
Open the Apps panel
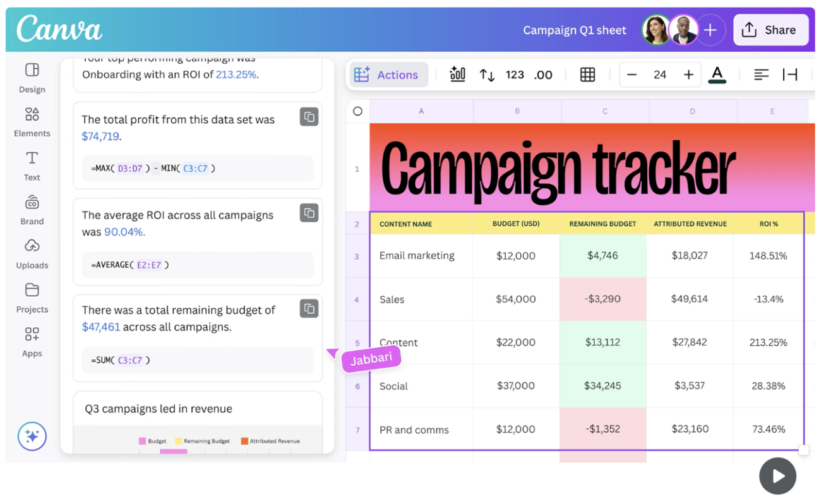[x=32, y=342]
